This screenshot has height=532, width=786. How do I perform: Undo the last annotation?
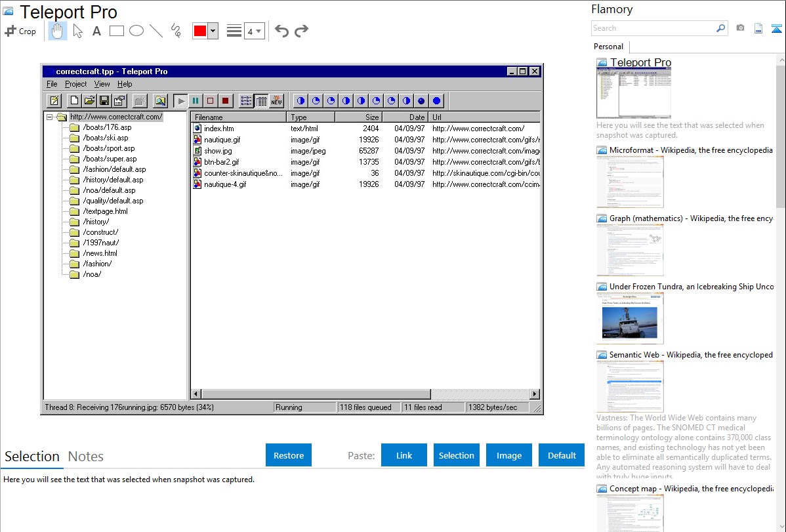[281, 31]
